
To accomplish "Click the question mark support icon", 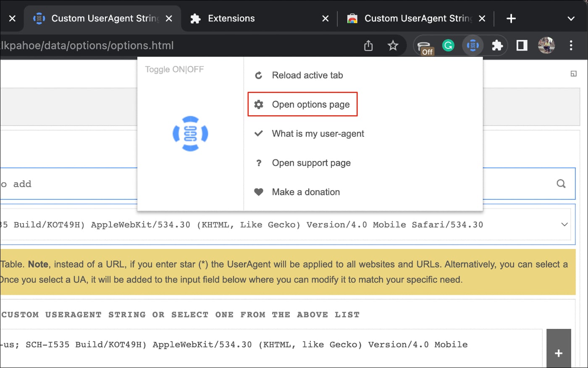I will pos(259,163).
